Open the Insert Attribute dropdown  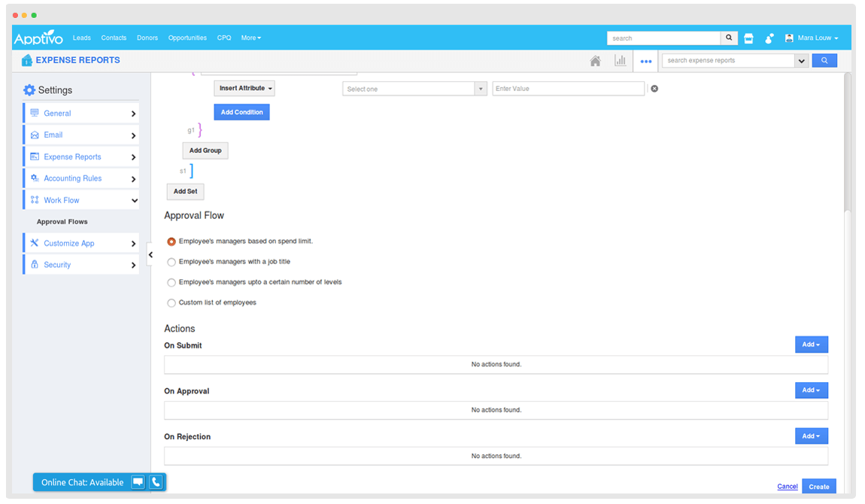click(244, 89)
